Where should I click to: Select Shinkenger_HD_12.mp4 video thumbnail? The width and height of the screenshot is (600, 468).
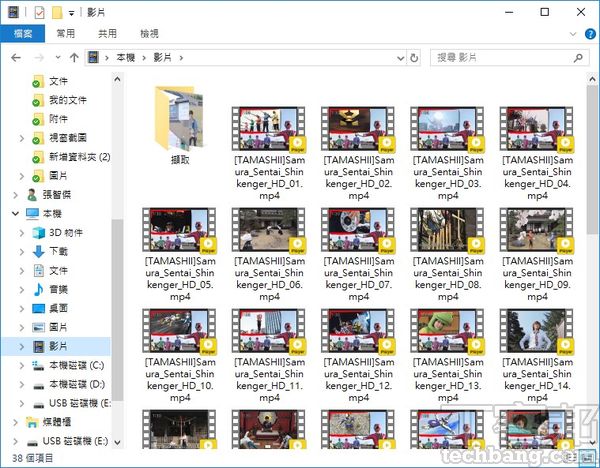point(358,331)
